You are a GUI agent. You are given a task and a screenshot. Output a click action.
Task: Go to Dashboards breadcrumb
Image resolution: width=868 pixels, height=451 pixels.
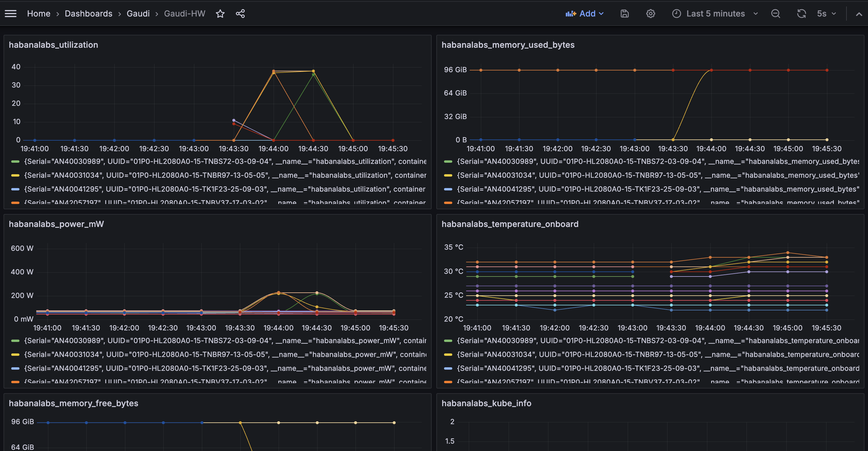[x=89, y=14]
